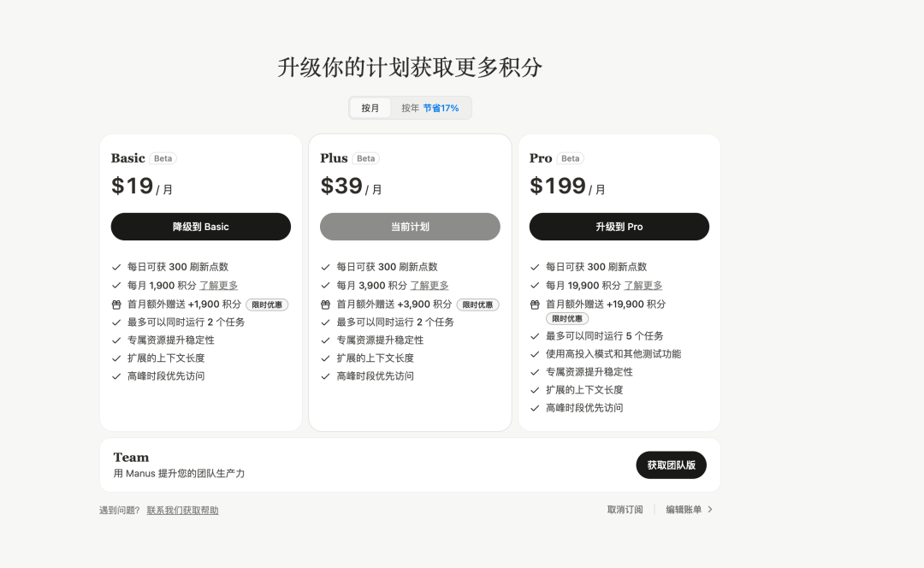Click checkmark beside 使用高投入模式和其他测试功能

(x=535, y=355)
